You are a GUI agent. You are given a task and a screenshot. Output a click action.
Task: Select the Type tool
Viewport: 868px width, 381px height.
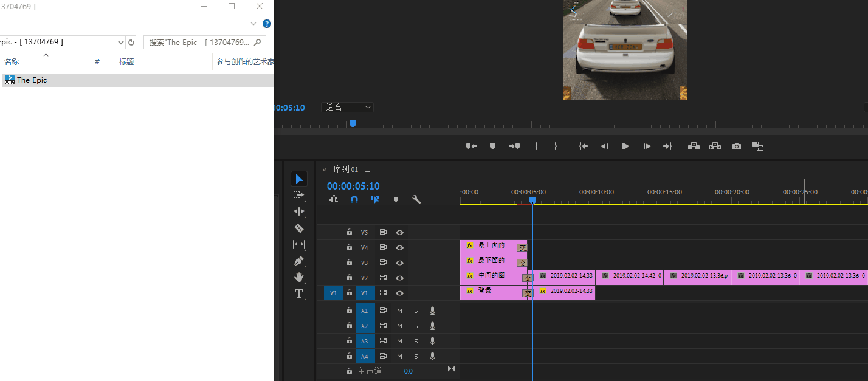(x=298, y=293)
